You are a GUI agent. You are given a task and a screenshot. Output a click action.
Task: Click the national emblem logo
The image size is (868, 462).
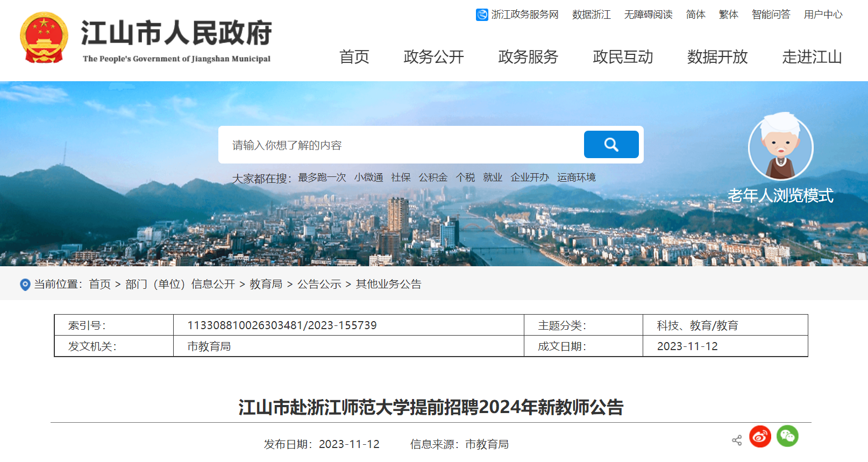[44, 38]
